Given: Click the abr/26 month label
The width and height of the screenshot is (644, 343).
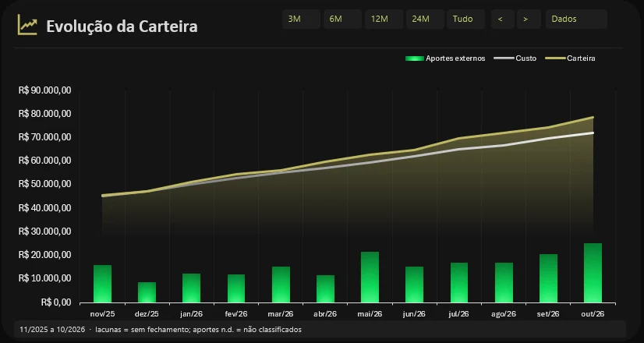Looking at the screenshot, I should click(325, 314).
